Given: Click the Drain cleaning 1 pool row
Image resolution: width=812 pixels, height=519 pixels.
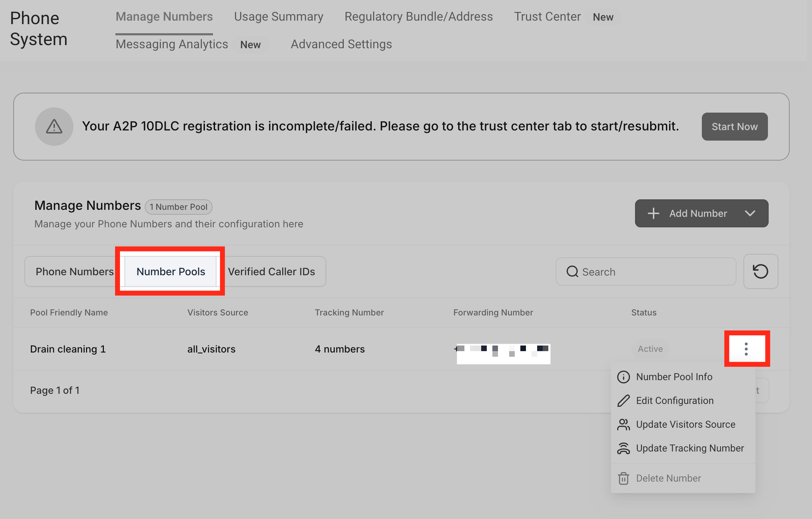Looking at the screenshot, I should 68,349.
